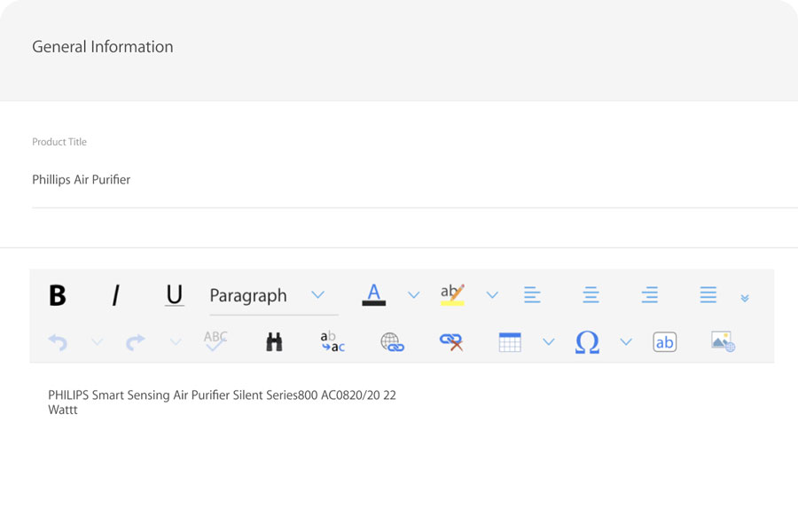Image resolution: width=798 pixels, height=532 pixels.
Task: Open the Paragraph style dropdown
Action: coord(274,295)
